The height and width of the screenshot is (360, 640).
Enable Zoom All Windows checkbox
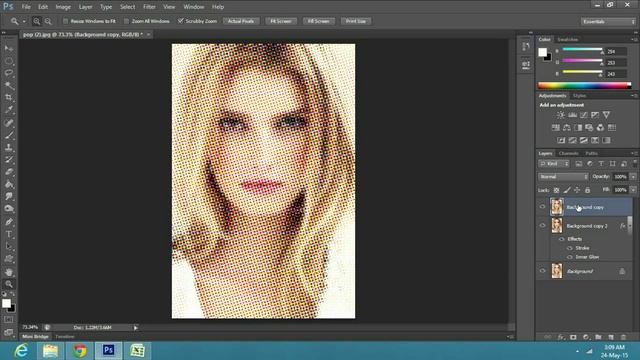(x=127, y=21)
